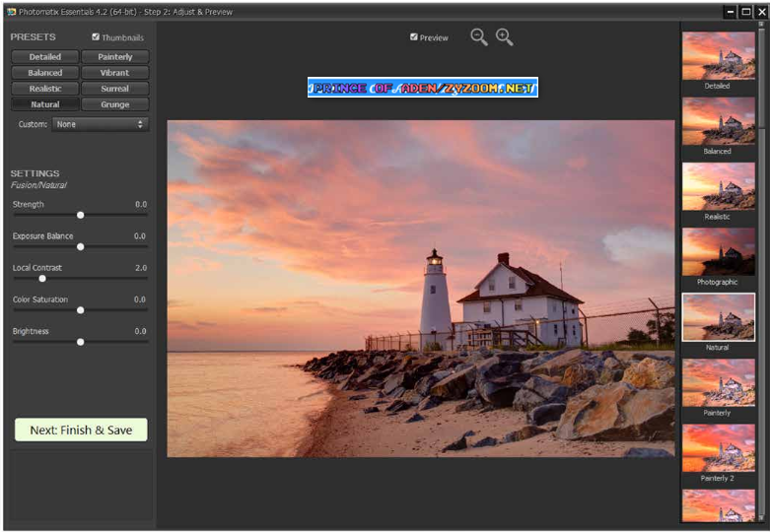Viewport: 770px width, 532px height.
Task: Click the main lighthouse preview image
Action: [x=421, y=289]
